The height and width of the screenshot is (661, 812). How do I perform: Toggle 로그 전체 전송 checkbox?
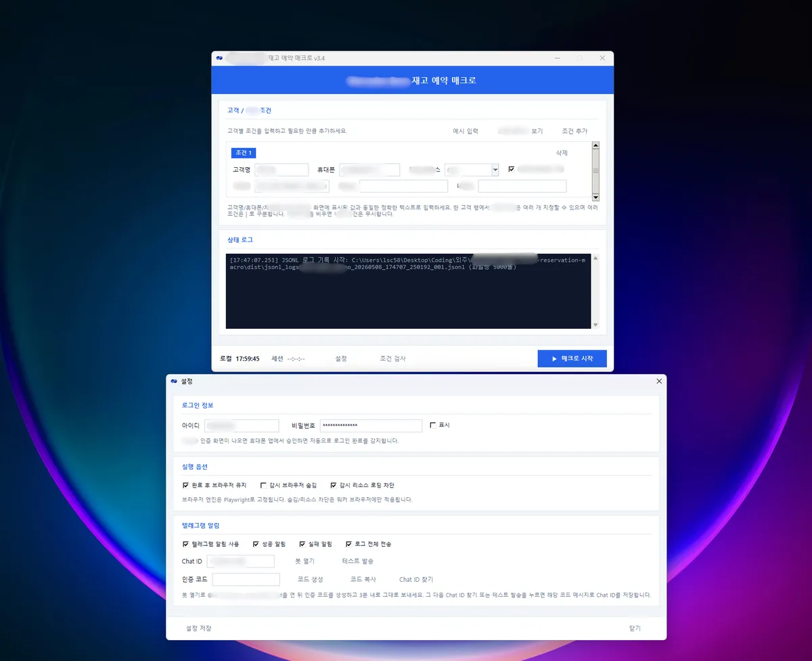(x=348, y=543)
